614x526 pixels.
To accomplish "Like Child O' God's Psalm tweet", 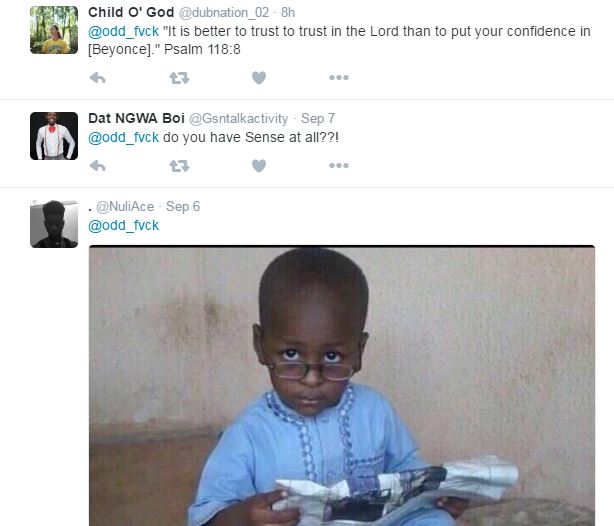I will point(259,78).
